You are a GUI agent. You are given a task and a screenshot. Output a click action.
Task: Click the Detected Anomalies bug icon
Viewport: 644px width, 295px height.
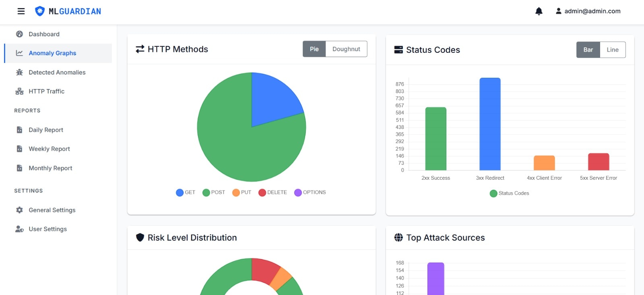tap(19, 73)
